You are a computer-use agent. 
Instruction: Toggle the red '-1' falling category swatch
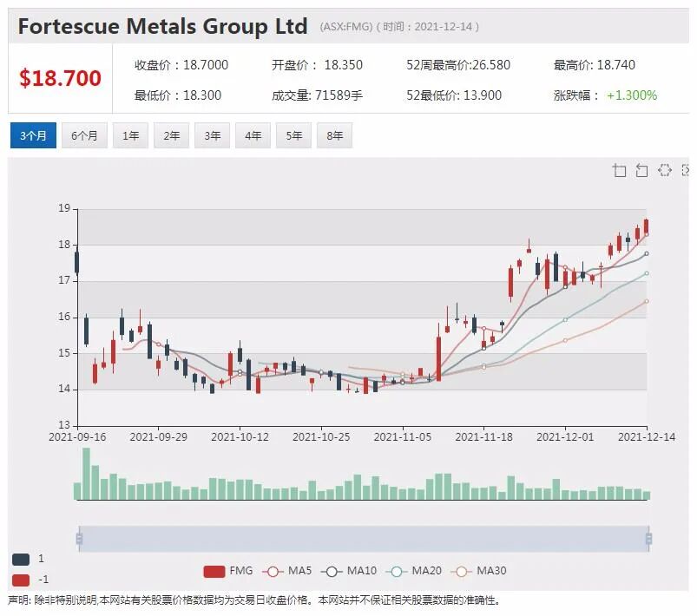21,580
